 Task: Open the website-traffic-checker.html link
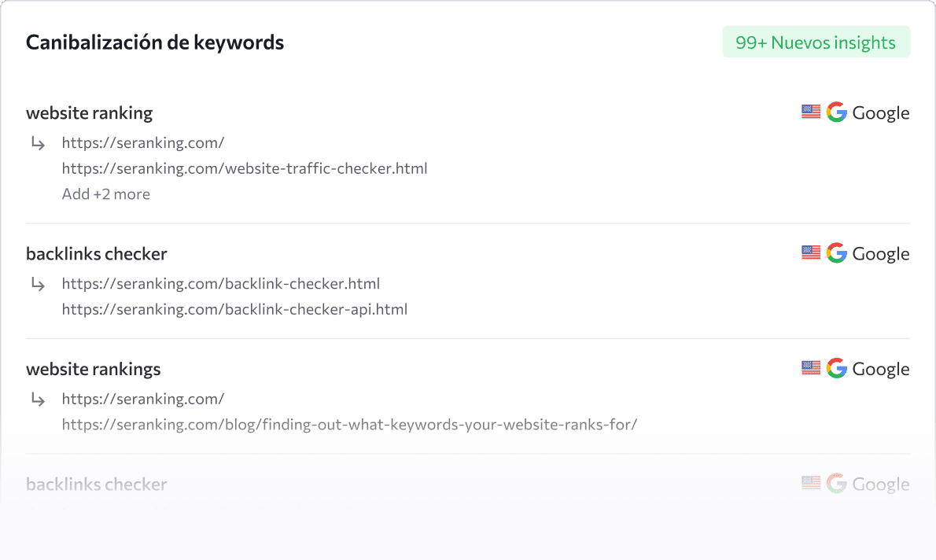pos(245,168)
